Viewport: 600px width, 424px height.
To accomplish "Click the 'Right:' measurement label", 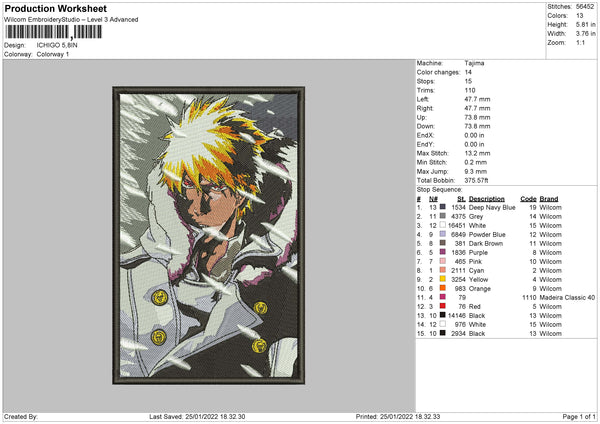I will [x=425, y=108].
